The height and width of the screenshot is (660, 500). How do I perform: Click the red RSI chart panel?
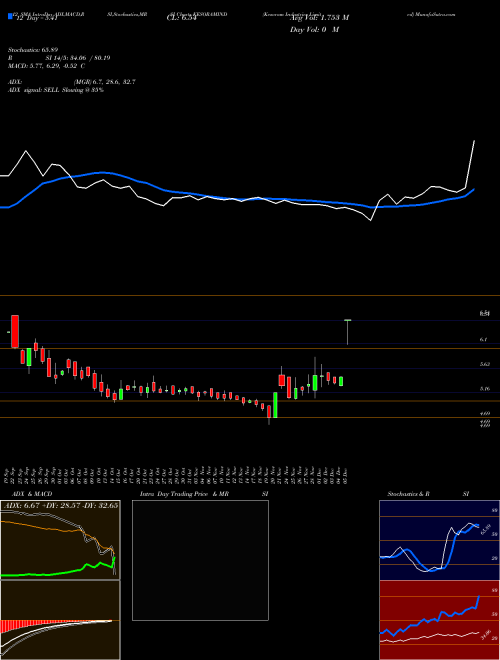(439, 620)
